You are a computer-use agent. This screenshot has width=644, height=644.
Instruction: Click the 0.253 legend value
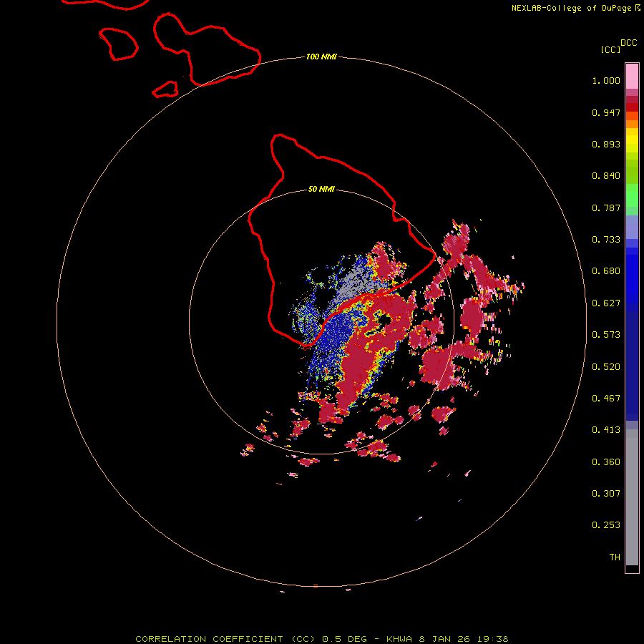click(x=606, y=525)
